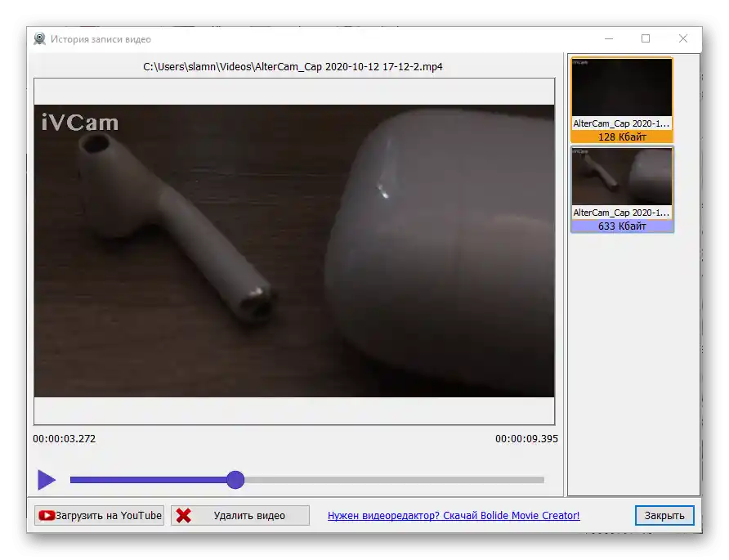Click the Загрузить на YouTube button
729x560 pixels.
[x=100, y=515]
